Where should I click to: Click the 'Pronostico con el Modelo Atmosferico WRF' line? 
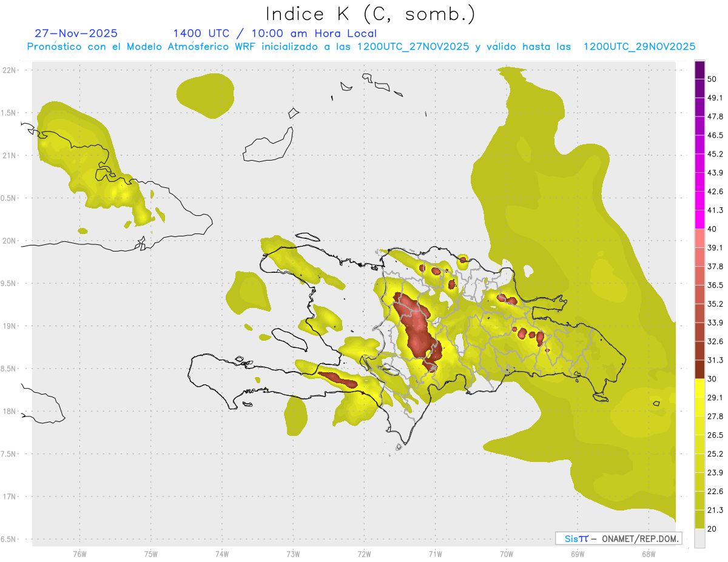coord(361,47)
